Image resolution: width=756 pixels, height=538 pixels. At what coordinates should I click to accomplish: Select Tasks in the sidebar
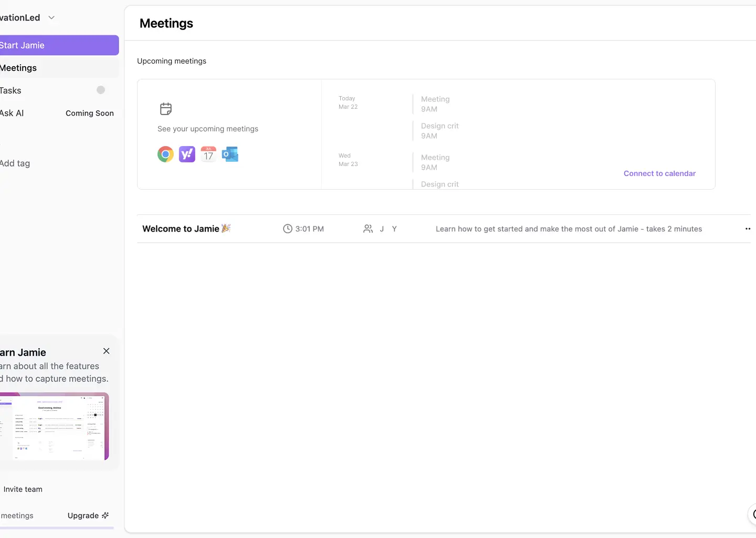click(10, 90)
